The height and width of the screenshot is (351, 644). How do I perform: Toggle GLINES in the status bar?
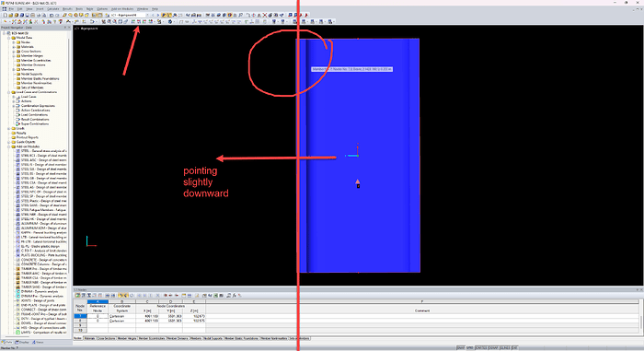point(505,347)
